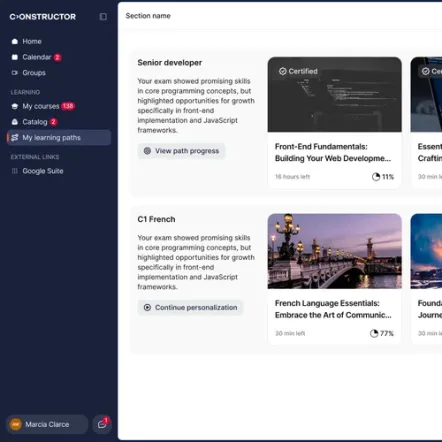Click the Home icon in sidebar

[x=15, y=41]
